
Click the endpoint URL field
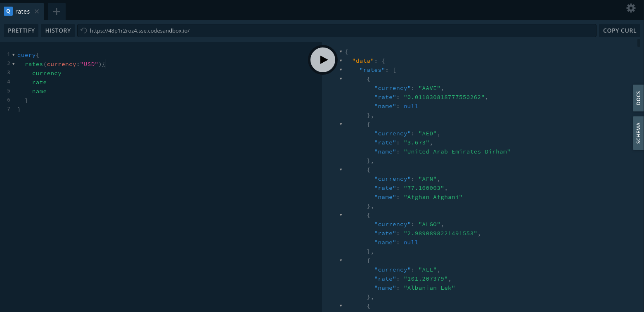tap(336, 31)
